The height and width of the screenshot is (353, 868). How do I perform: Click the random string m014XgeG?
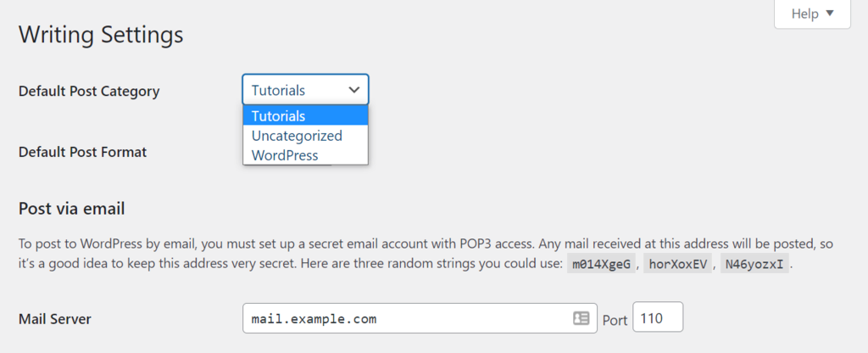pos(601,264)
